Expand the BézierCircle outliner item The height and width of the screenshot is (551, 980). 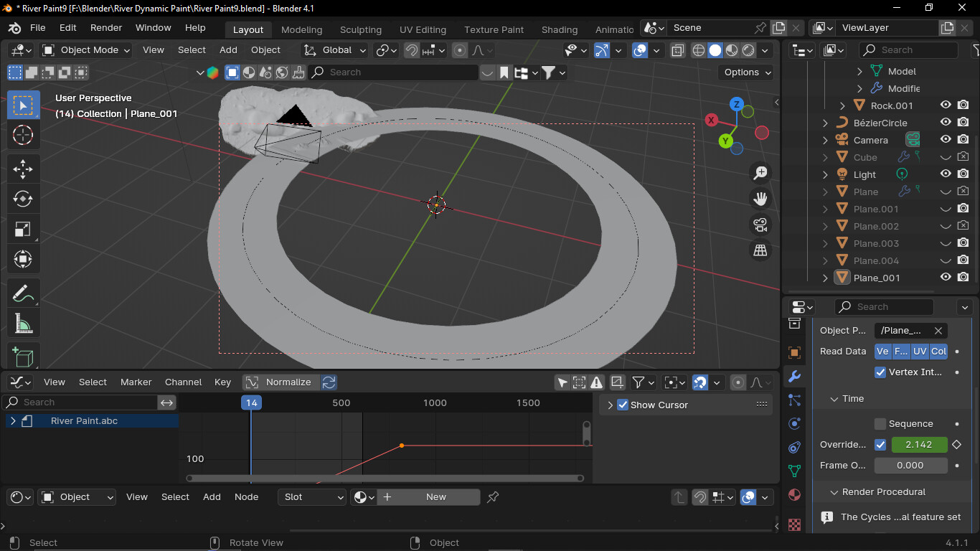click(x=825, y=123)
